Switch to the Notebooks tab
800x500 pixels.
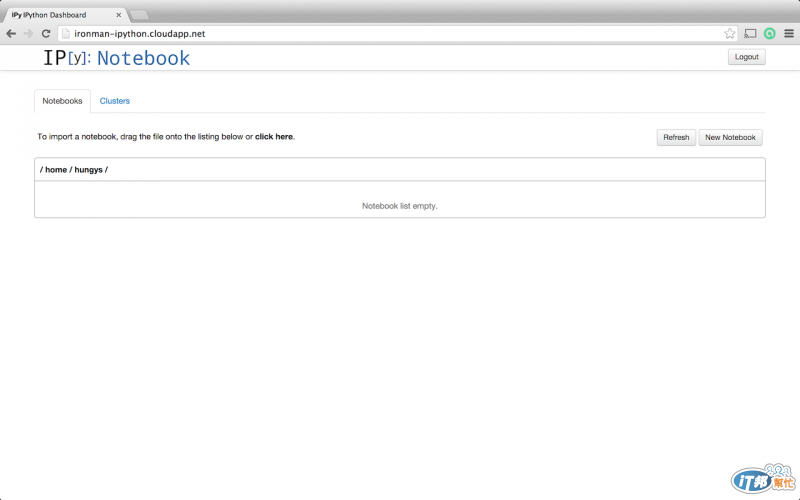click(62, 101)
